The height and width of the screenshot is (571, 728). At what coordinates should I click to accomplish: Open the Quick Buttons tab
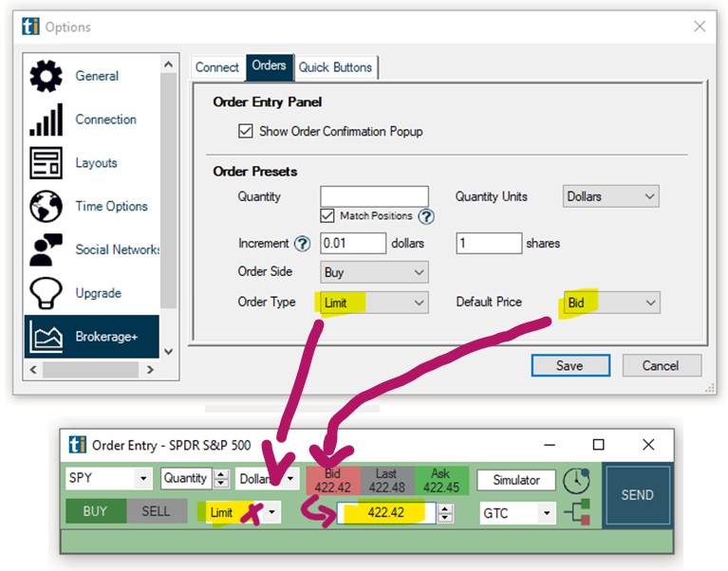(337, 67)
